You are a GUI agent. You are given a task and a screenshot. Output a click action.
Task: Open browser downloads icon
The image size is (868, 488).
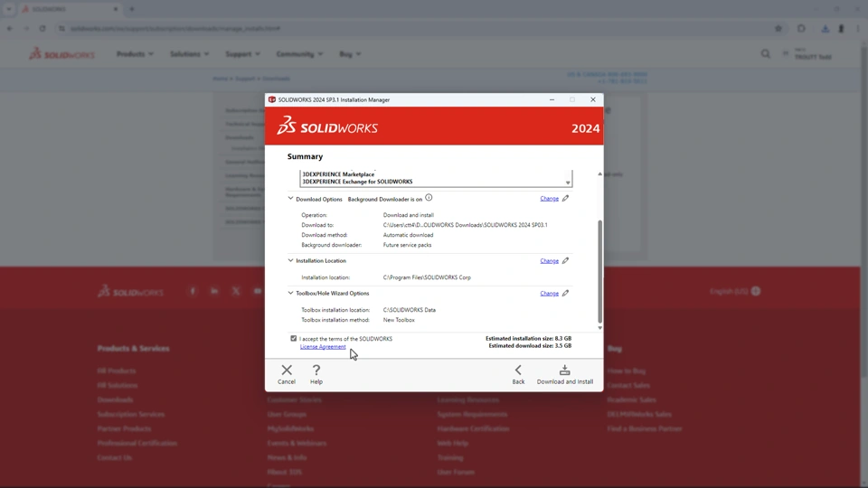click(825, 28)
